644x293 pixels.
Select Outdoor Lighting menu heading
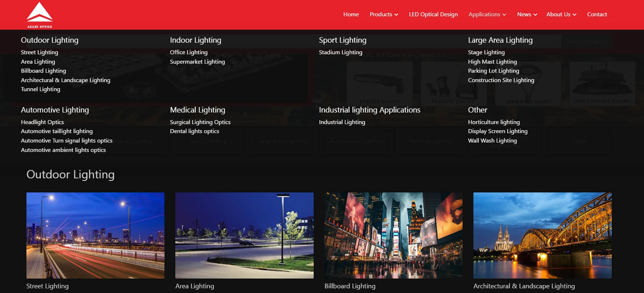[50, 40]
